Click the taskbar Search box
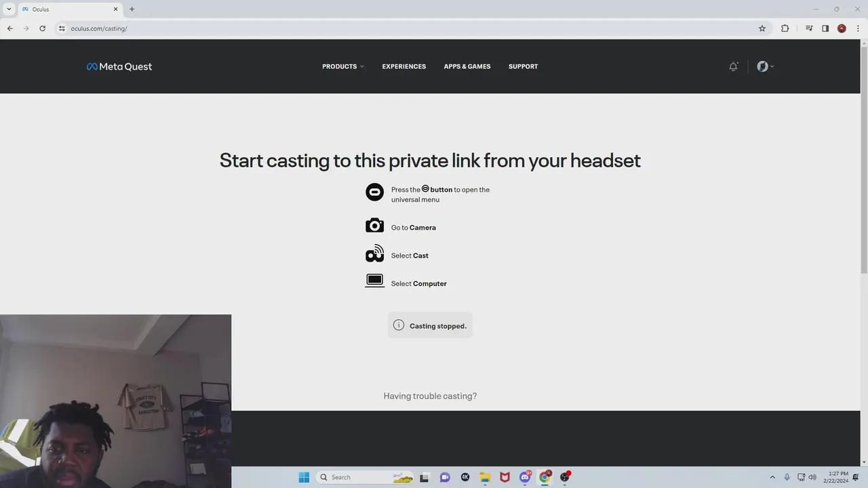Image resolution: width=868 pixels, height=488 pixels. click(x=366, y=477)
